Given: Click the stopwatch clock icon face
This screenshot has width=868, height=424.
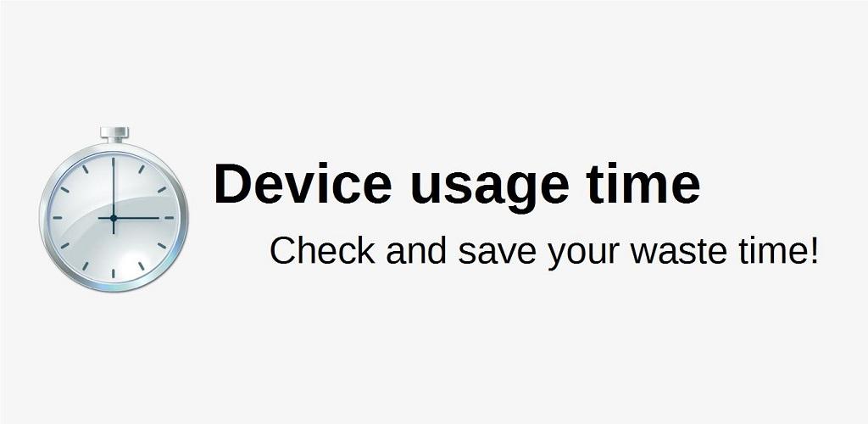Looking at the screenshot, I should point(114,218).
